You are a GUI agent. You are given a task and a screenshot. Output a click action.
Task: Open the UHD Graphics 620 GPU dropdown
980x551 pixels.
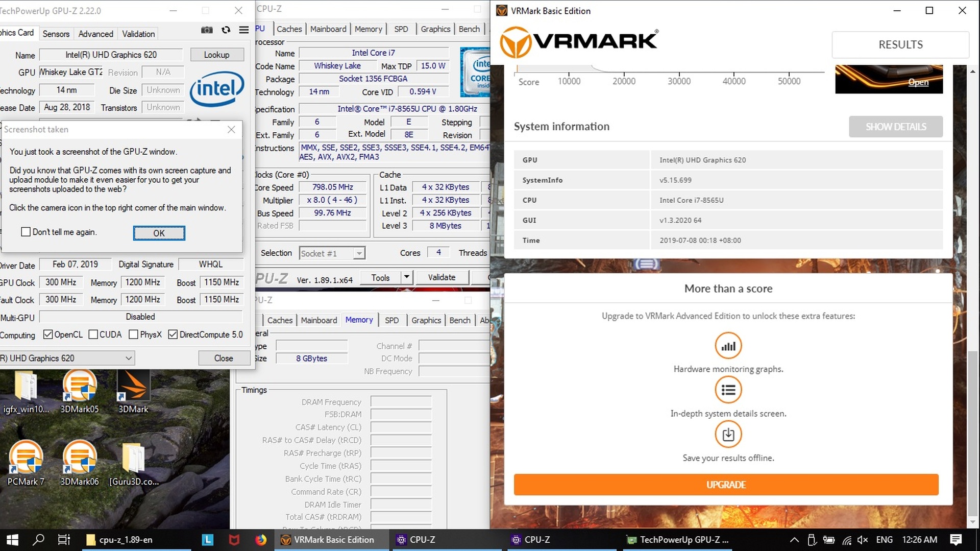tap(67, 358)
